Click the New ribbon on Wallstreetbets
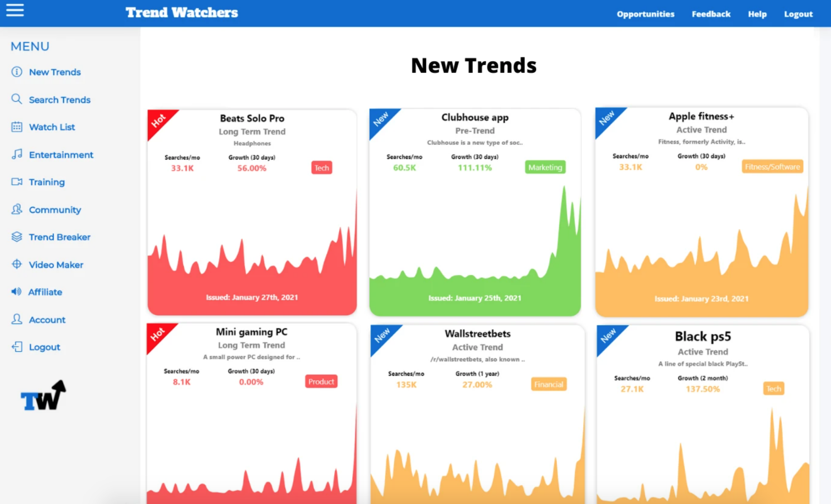831x504 pixels. (x=382, y=336)
